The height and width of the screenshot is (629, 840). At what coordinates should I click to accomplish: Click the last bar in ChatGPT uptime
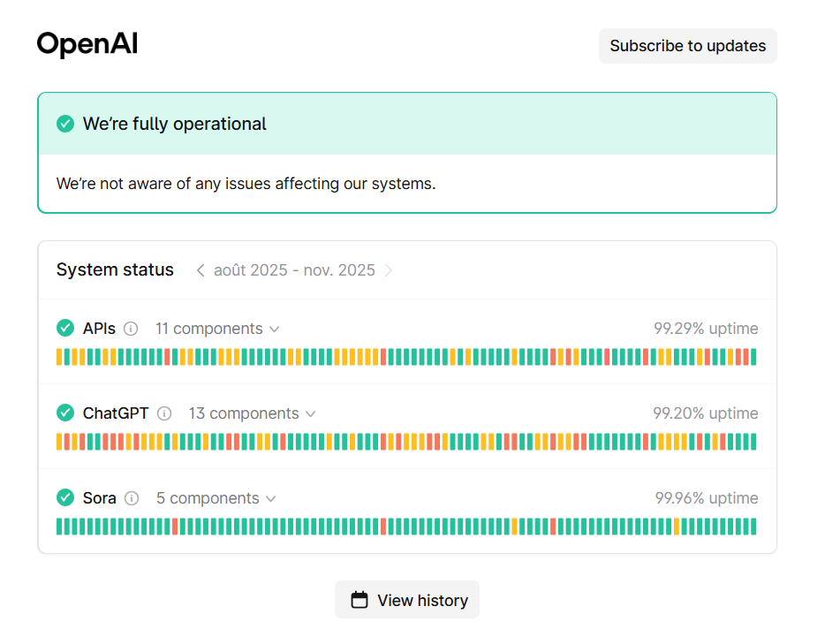(x=753, y=442)
